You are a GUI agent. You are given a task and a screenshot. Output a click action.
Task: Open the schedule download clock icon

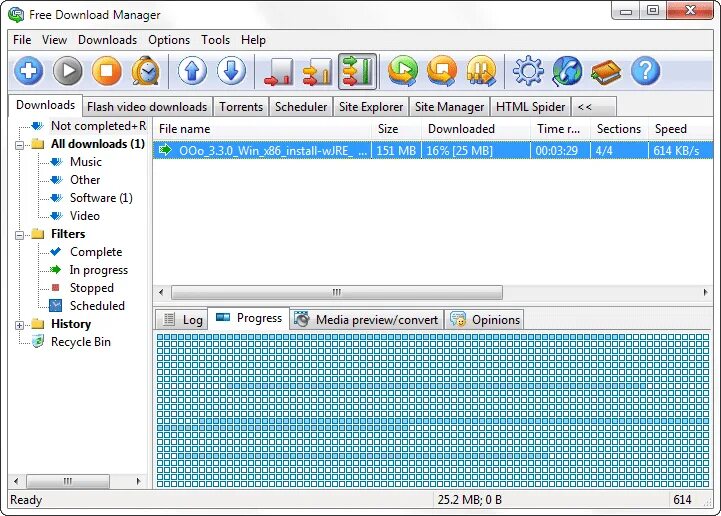coord(146,71)
